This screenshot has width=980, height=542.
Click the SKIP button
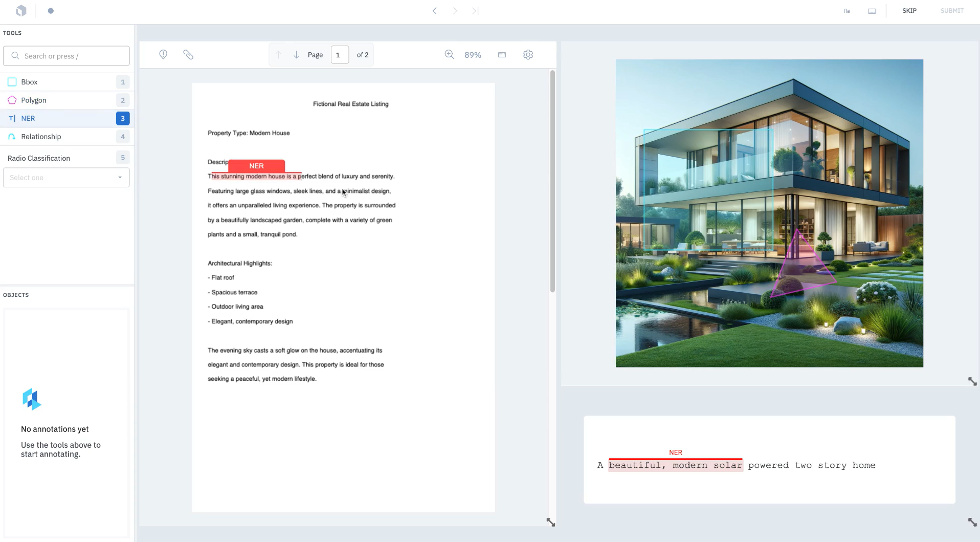909,11
